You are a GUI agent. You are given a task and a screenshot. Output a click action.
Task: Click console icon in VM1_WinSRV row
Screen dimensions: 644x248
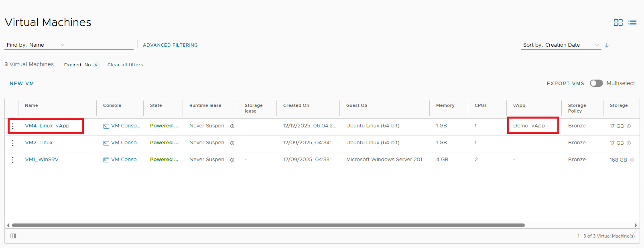point(106,160)
